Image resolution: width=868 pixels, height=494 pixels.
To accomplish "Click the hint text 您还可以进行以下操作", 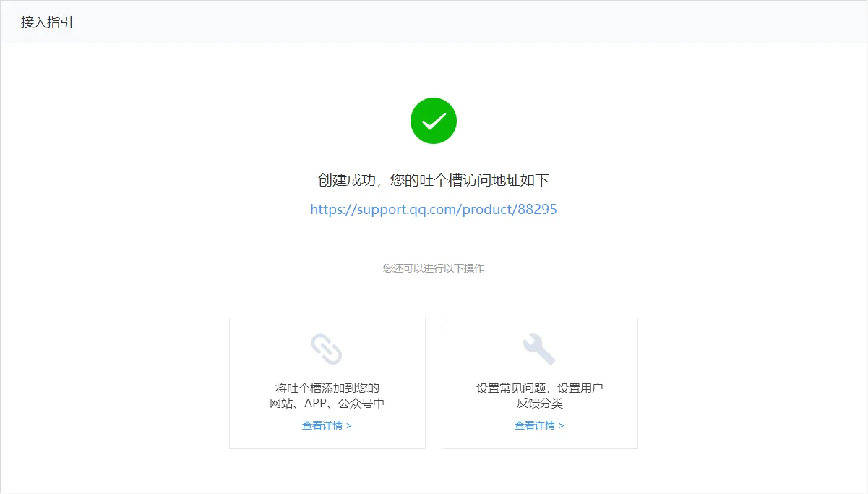I will tap(433, 268).
